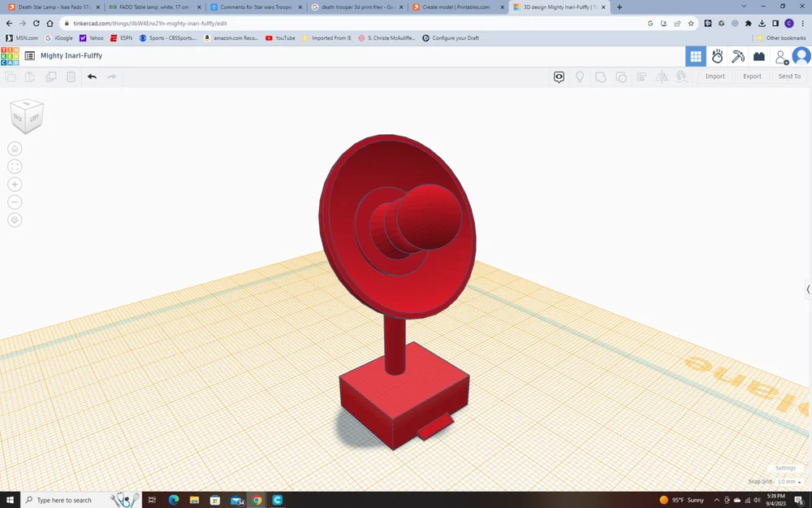Click the view cube LEFT face

[34, 118]
